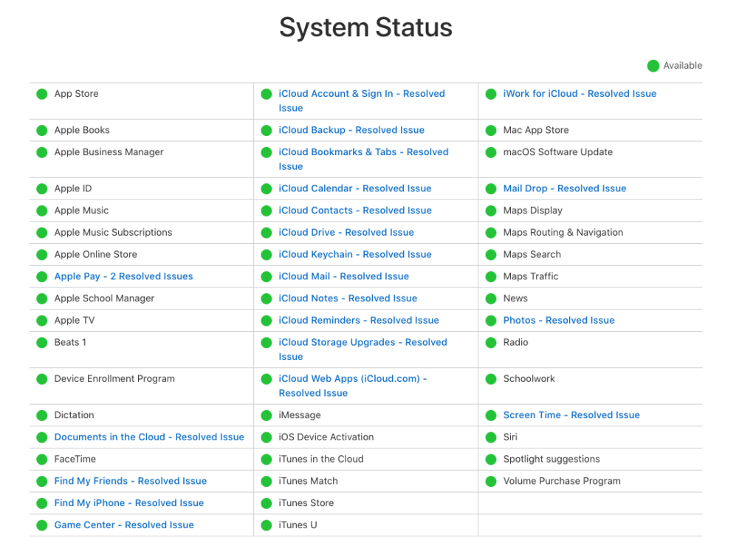Open the iCloud Drive resolved issue details
756x546 pixels.
(346, 232)
